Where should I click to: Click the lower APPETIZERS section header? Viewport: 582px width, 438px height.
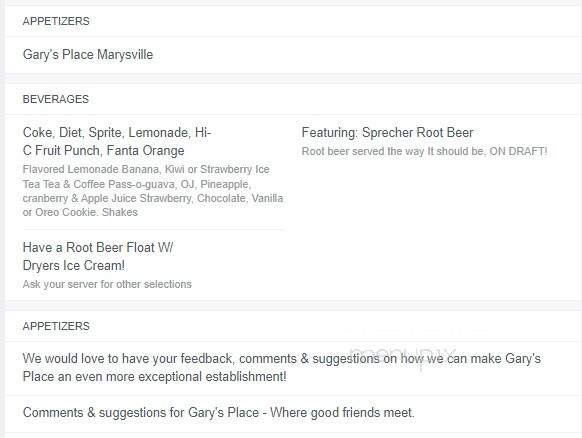coord(56,326)
